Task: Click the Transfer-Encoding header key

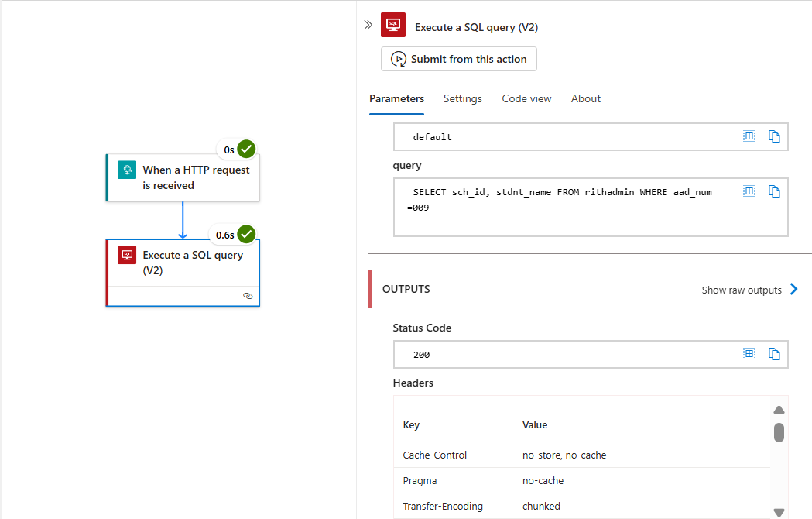Action: tap(443, 506)
